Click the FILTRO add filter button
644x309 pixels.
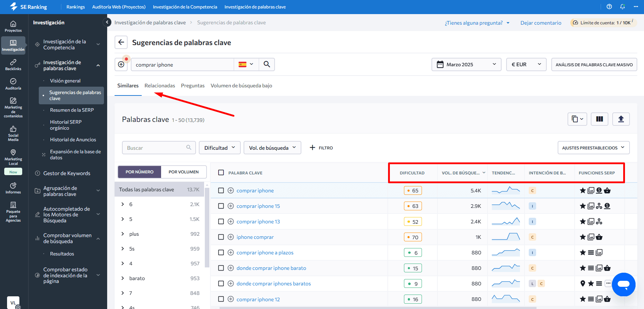point(321,148)
